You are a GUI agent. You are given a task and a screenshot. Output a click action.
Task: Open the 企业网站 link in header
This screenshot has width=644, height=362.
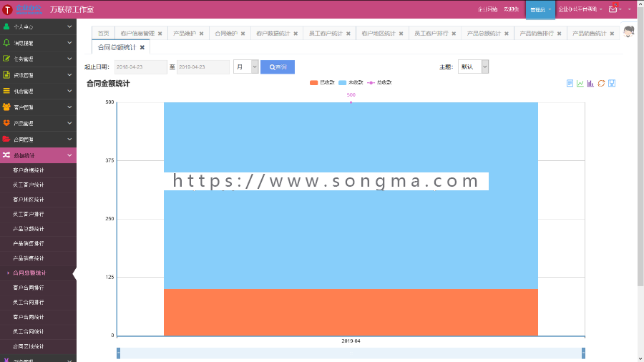(x=487, y=9)
